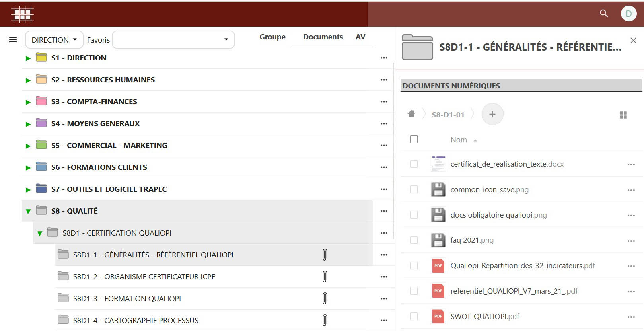Click paperclip on S8D1-4 CARTOGRAPHIE row

(325, 320)
